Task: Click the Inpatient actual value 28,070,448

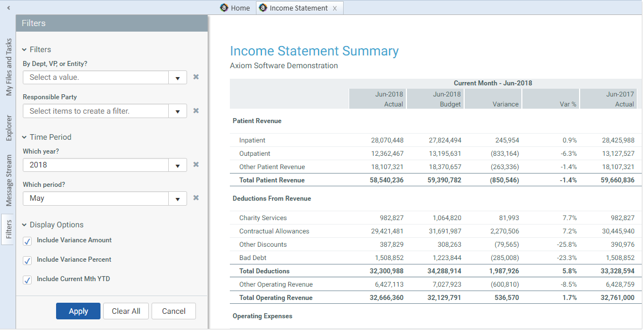Action: point(387,140)
